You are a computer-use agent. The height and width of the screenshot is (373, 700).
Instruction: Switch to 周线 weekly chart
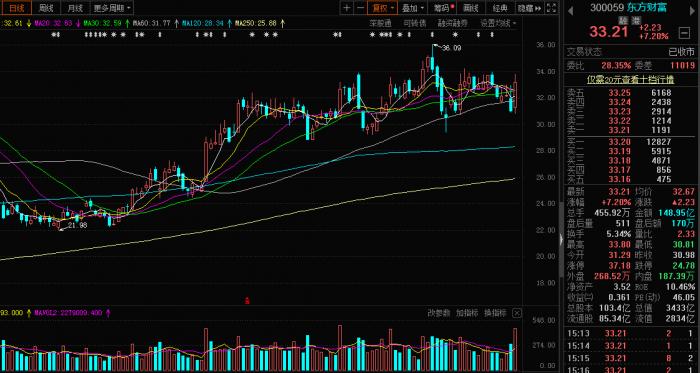(x=46, y=8)
